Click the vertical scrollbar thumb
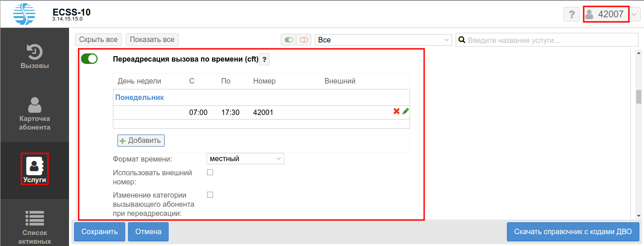The height and width of the screenshot is (246, 644). (x=638, y=97)
